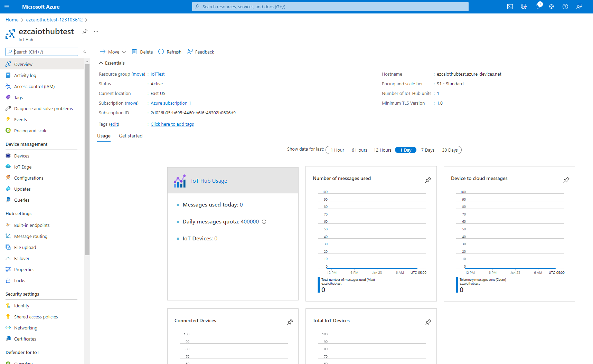The image size is (593, 364).
Task: Select the 30 Days time range
Action: pos(450,150)
